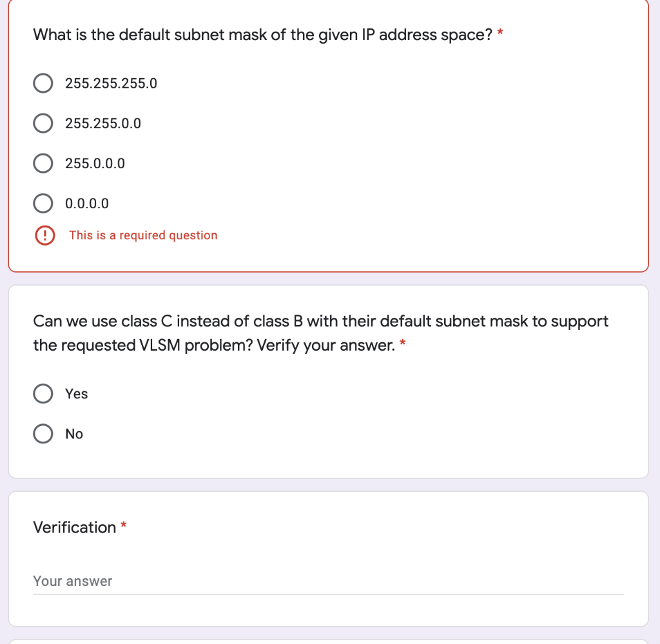Screen dimensions: 660x644
Task: Pick the 255.0.0.0 radio button
Action: (43, 164)
